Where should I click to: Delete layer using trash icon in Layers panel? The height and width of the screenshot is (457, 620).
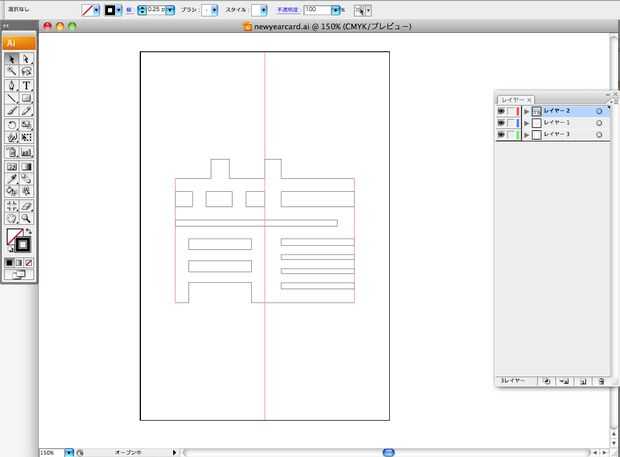[x=601, y=381]
